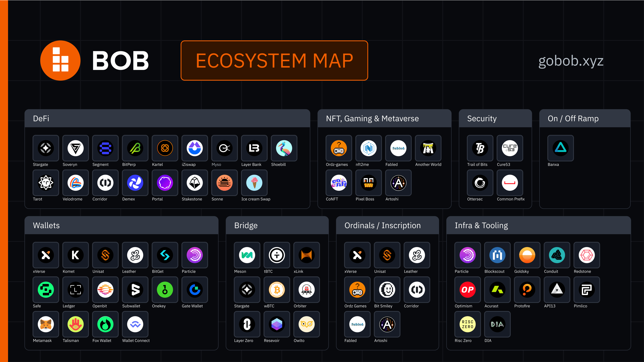The width and height of the screenshot is (644, 362).
Task: Select the Stargate icon in DeFi
Action: point(46,148)
